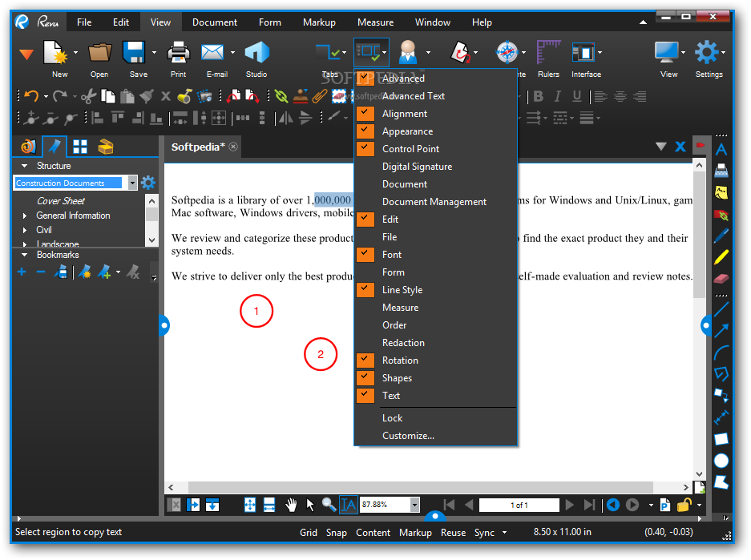Open the New button dropdown arrow
751x560 pixels.
click(75, 52)
